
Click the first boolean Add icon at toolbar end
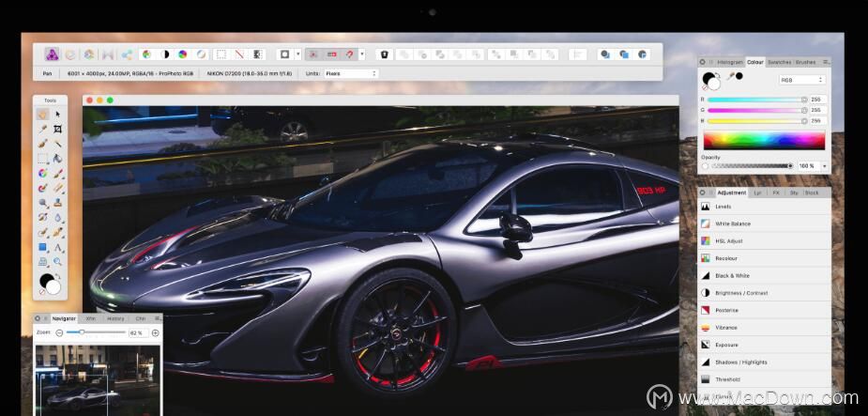click(x=605, y=54)
